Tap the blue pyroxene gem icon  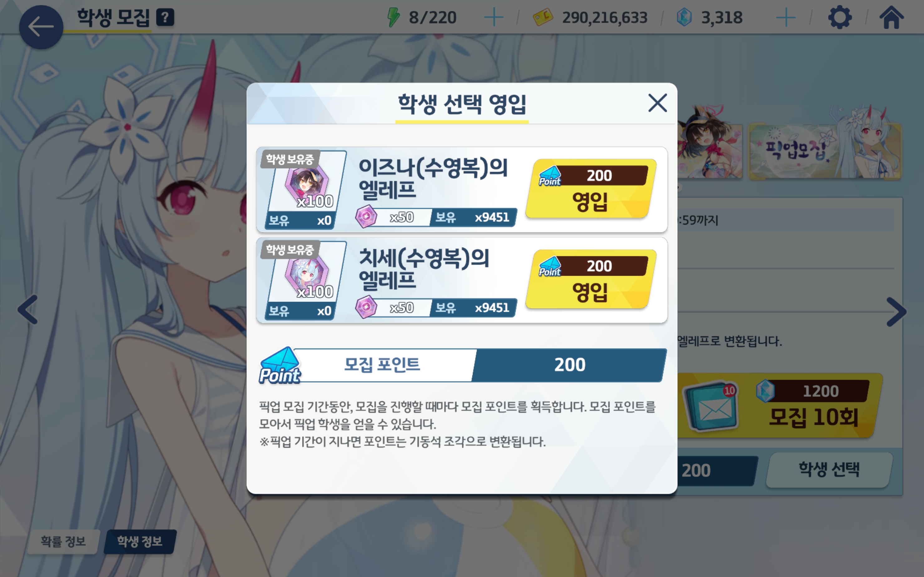(684, 17)
